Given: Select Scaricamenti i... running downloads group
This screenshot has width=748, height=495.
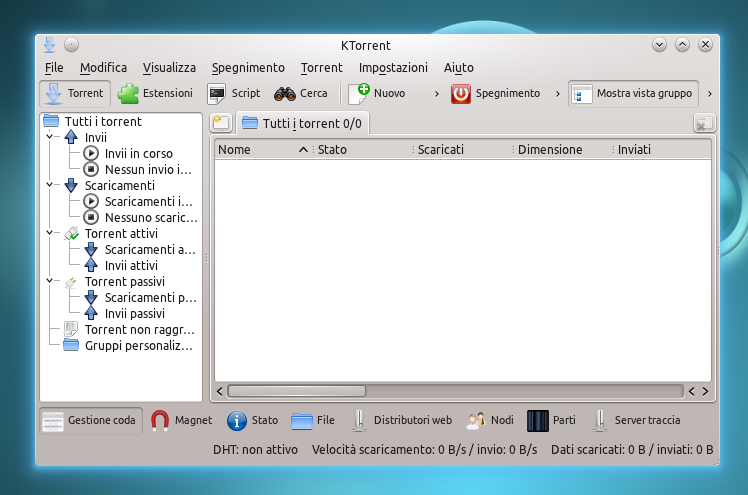Looking at the screenshot, I should (x=148, y=202).
